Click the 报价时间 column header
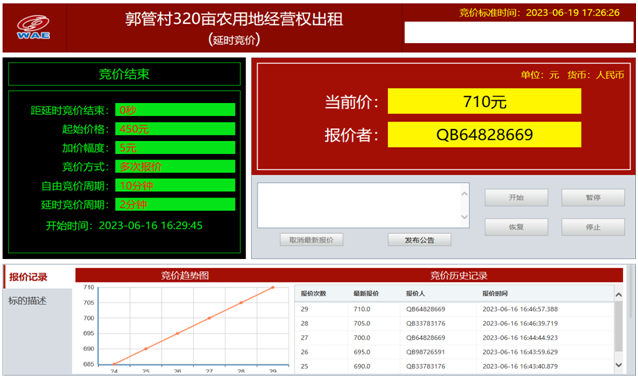The height and width of the screenshot is (379, 638). (495, 294)
